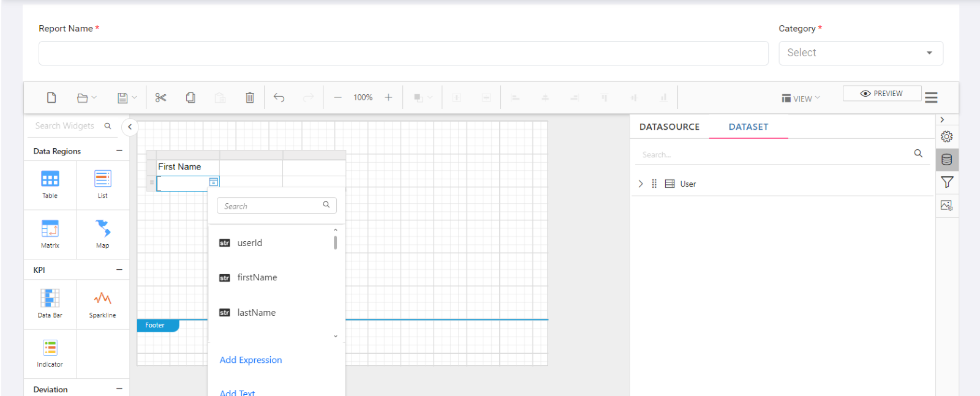
Task: Click the Add Expression link
Action: click(x=251, y=360)
